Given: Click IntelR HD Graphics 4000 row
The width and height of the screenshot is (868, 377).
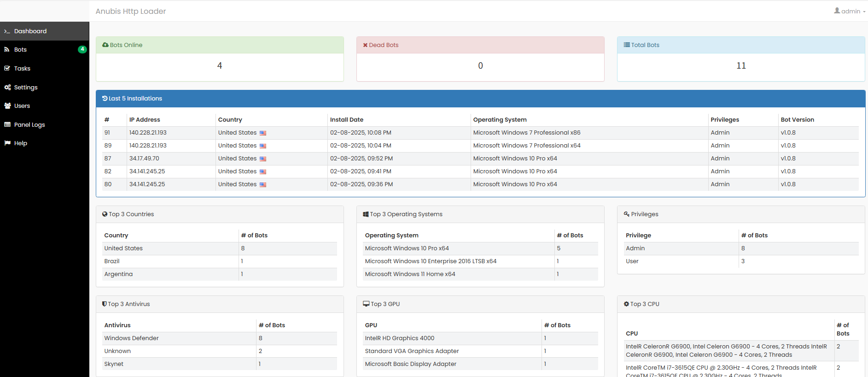Looking at the screenshot, I should [481, 338].
